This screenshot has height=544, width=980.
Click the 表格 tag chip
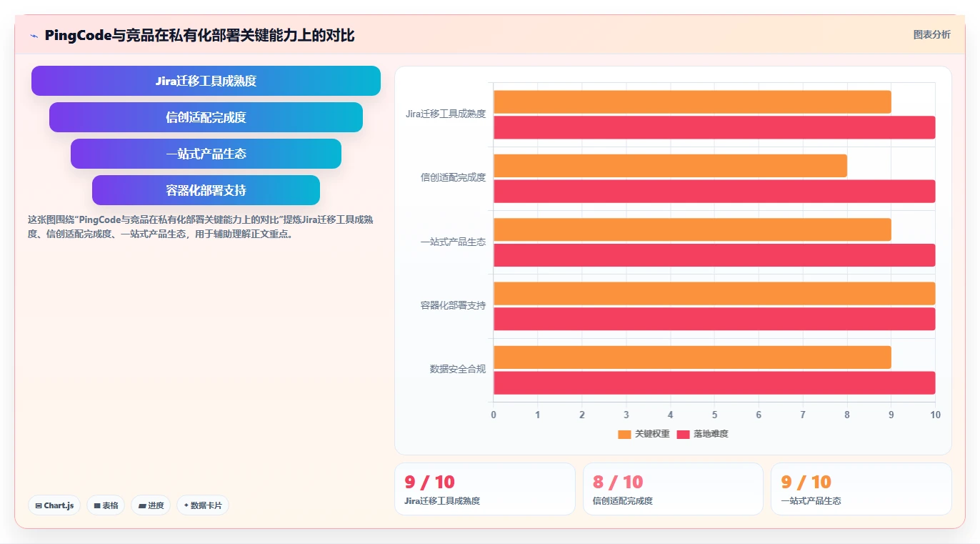click(x=106, y=505)
